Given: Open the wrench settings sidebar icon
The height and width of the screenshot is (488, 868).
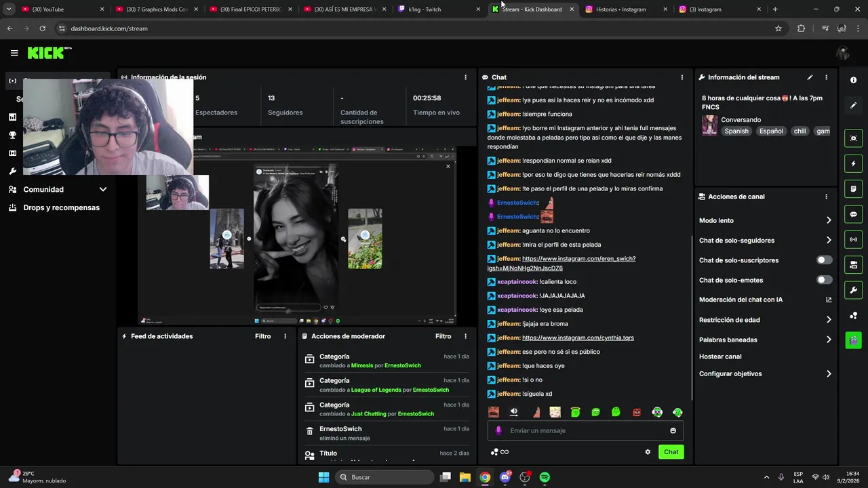Looking at the screenshot, I should (x=12, y=171).
